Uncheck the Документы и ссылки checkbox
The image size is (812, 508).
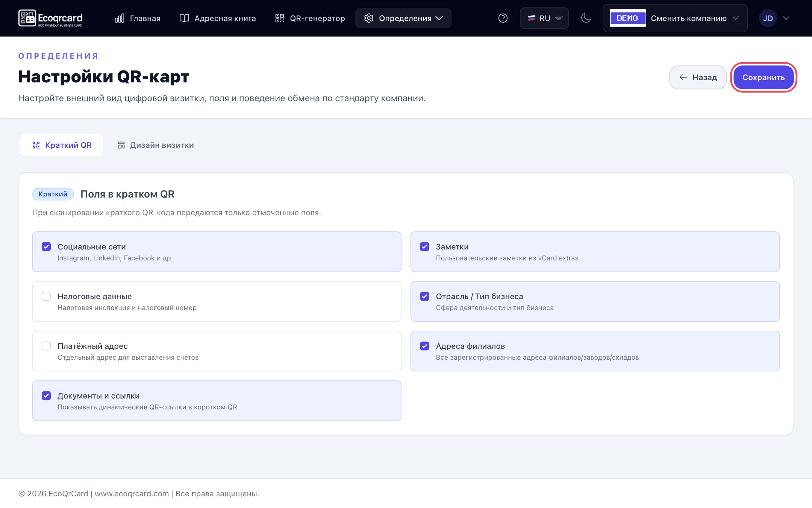46,396
